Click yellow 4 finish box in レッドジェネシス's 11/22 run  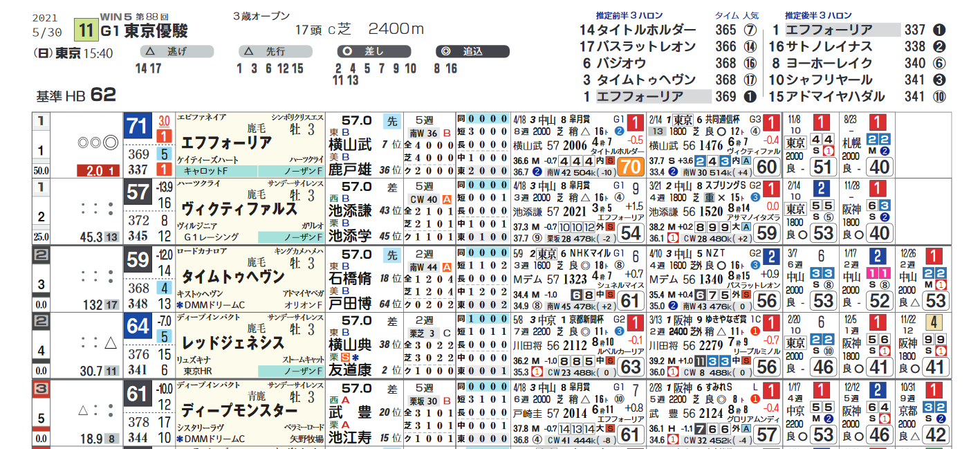click(x=934, y=323)
